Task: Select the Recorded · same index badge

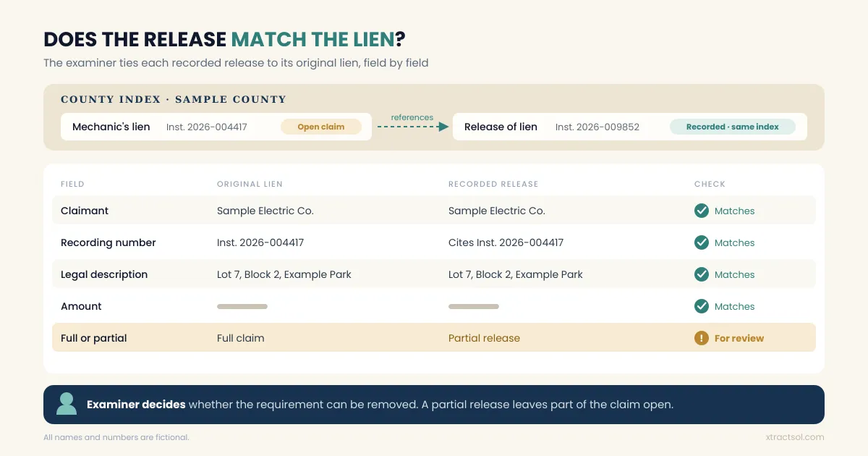Action: pos(733,127)
